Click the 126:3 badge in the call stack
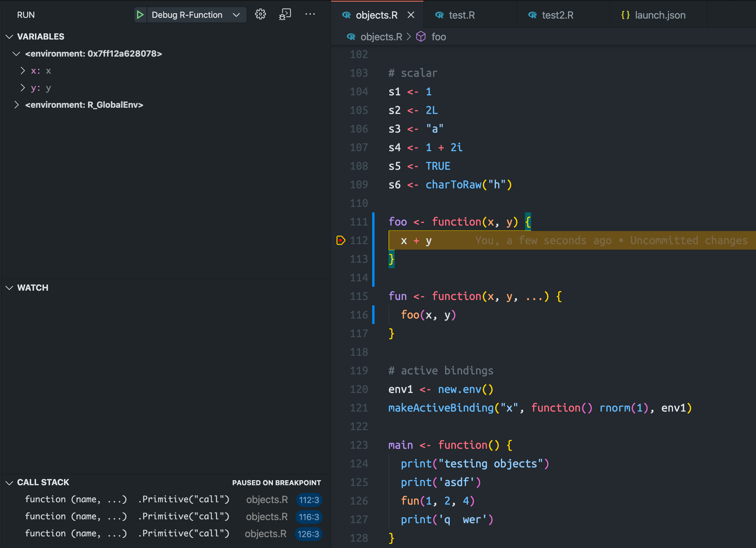 click(x=309, y=534)
